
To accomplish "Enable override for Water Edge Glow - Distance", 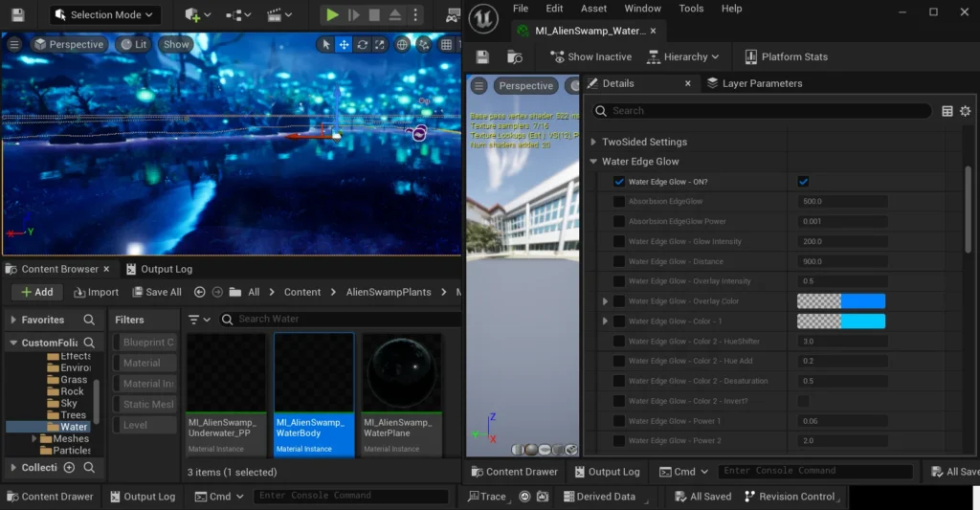I will click(x=618, y=261).
